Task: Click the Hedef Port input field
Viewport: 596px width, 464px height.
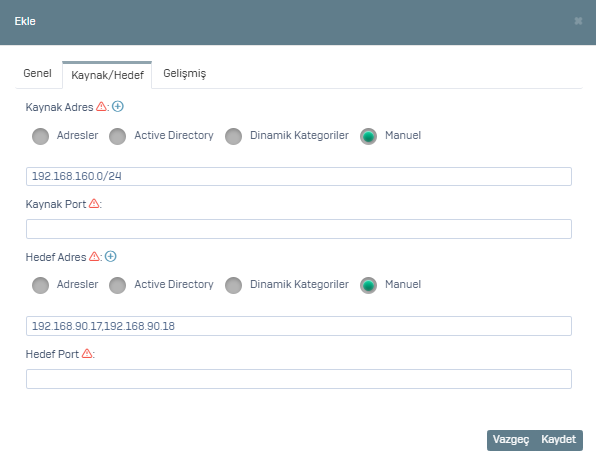Action: [299, 379]
